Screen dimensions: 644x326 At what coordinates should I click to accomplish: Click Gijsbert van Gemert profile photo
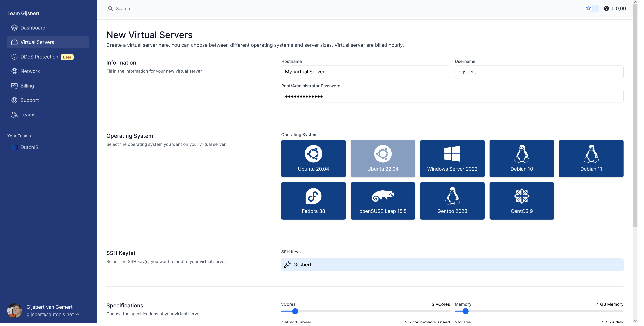(14, 314)
